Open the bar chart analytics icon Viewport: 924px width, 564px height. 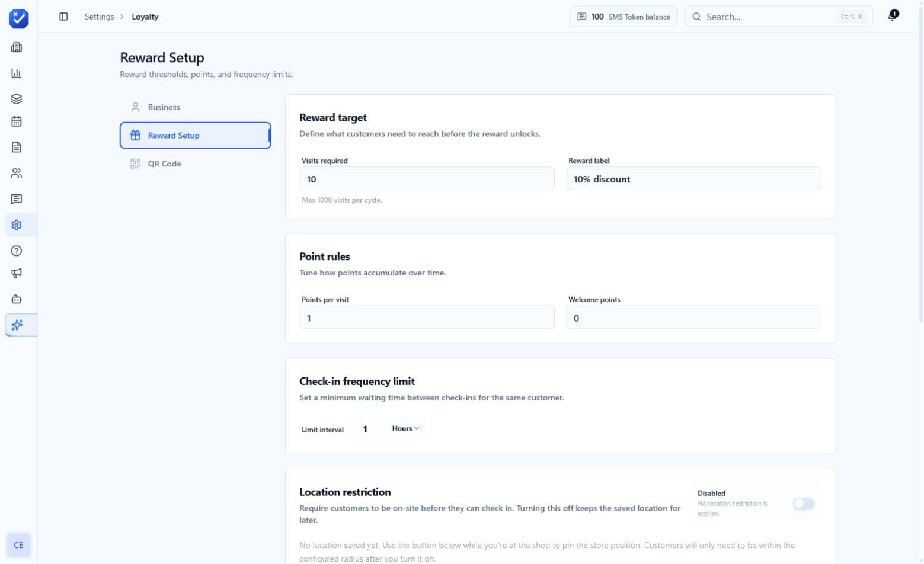pyautogui.click(x=17, y=73)
